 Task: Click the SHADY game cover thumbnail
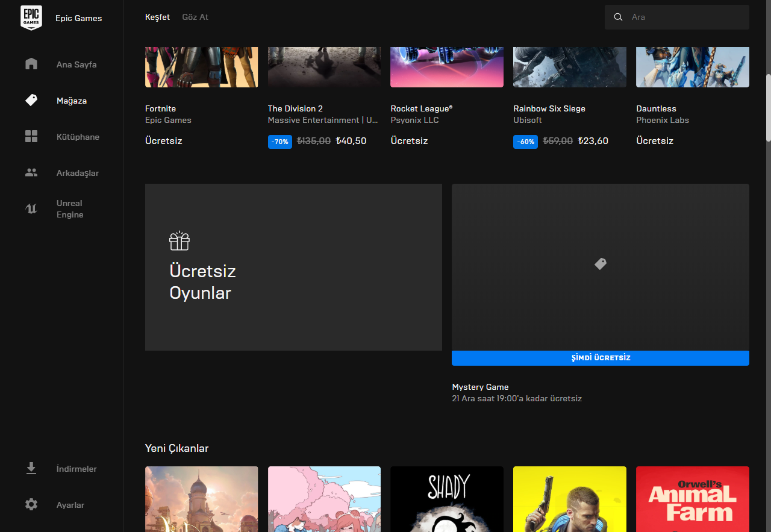446,499
